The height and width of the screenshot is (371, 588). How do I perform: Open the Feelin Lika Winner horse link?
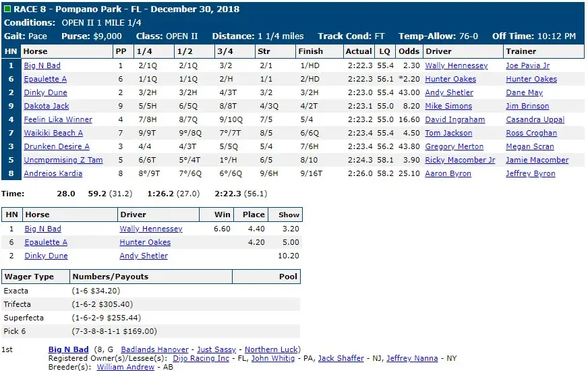pyautogui.click(x=58, y=119)
